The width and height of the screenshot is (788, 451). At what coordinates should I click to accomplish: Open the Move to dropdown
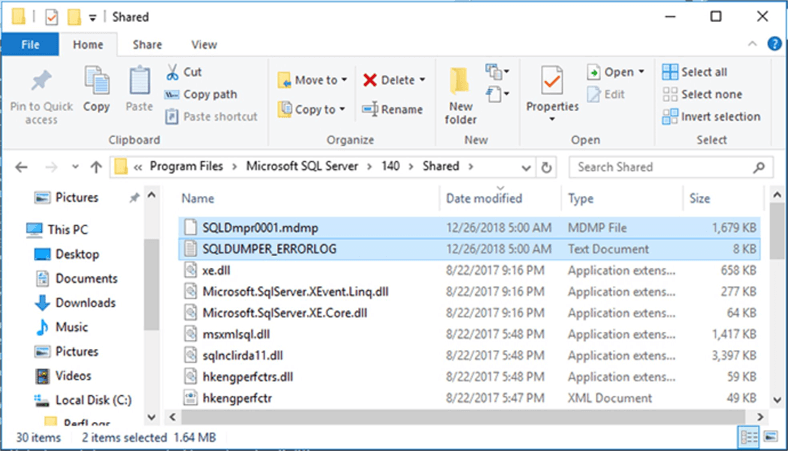coord(312,80)
